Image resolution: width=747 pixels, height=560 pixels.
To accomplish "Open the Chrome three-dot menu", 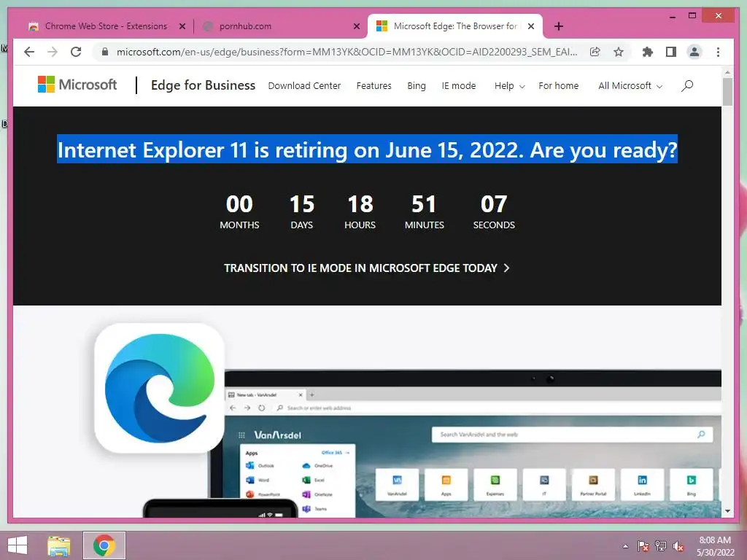I will click(718, 52).
